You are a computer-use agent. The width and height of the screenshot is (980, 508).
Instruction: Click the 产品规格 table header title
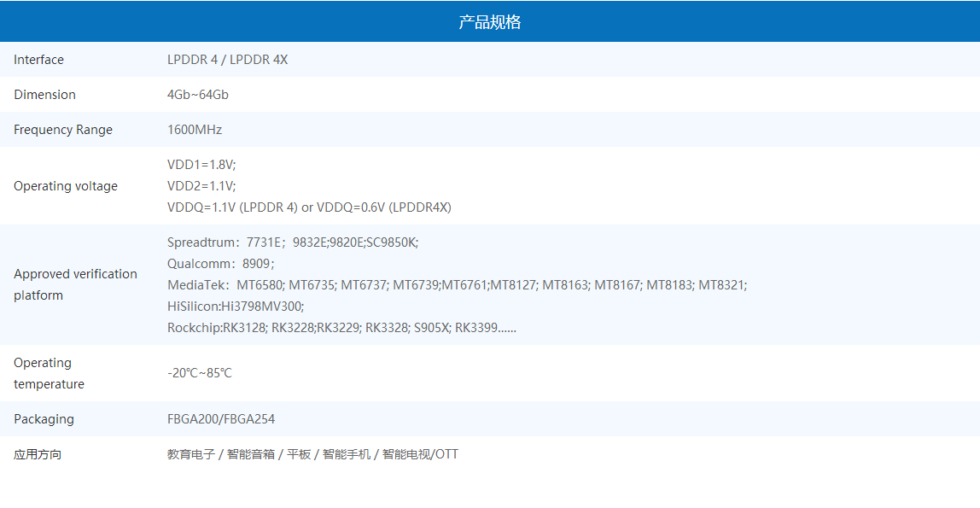(489, 22)
